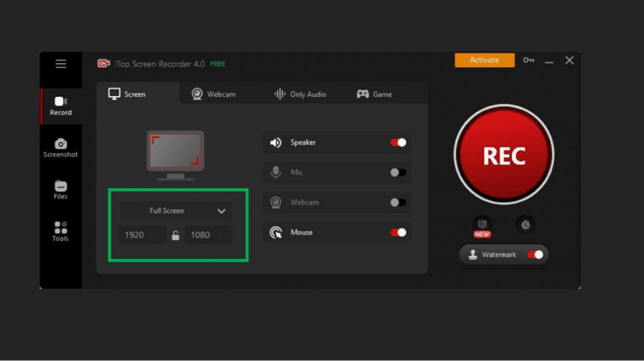
Task: Switch to the Screen tab
Action: click(138, 94)
